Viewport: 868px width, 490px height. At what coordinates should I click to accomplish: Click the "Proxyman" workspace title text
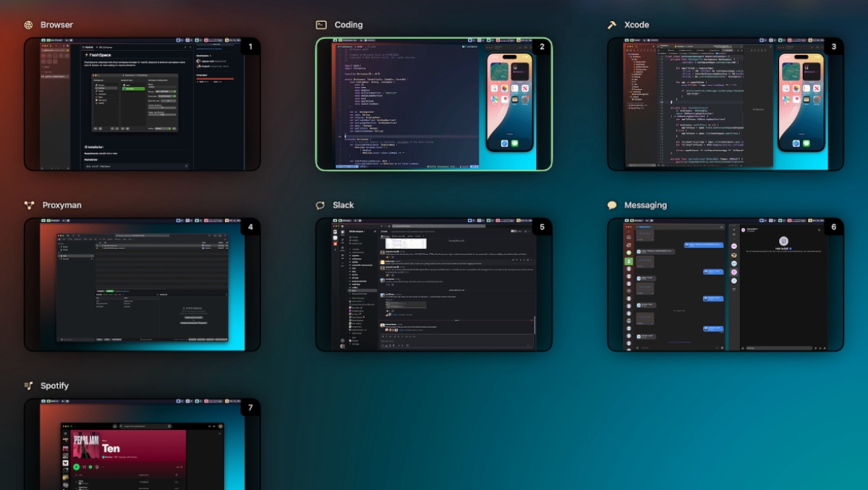[61, 206]
